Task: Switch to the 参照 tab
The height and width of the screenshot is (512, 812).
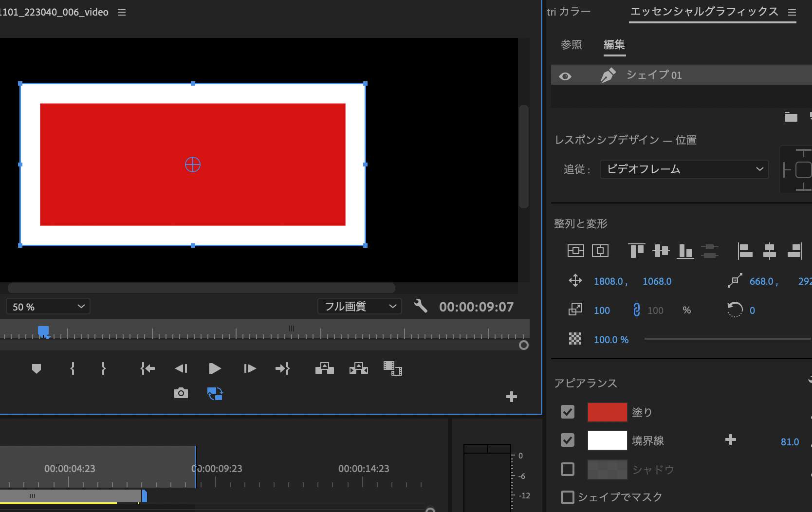Action: [x=572, y=45]
